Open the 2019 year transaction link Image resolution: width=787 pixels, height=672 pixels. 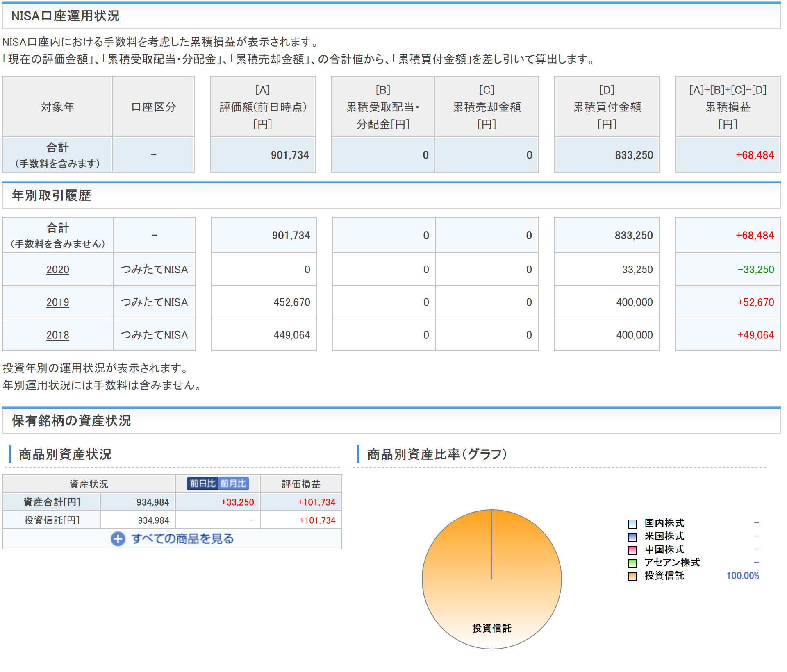[58, 302]
